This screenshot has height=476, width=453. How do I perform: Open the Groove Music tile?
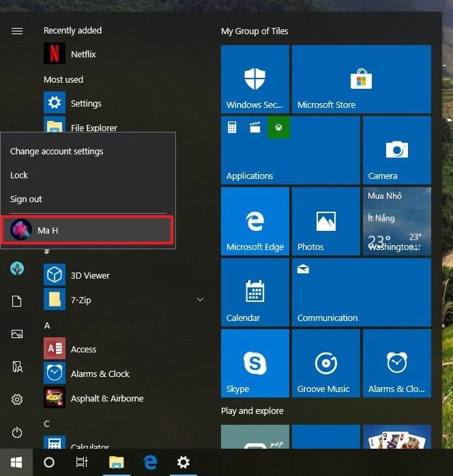326,363
